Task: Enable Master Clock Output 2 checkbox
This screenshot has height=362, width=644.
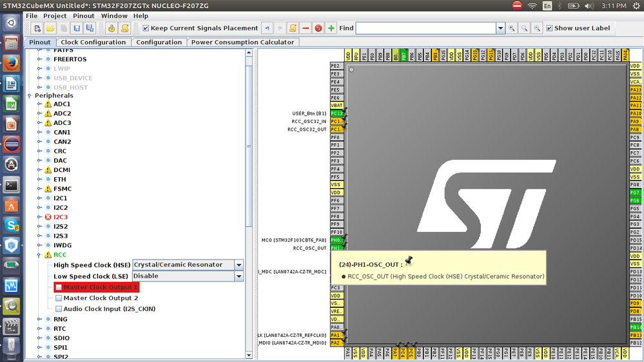Action: click(59, 298)
